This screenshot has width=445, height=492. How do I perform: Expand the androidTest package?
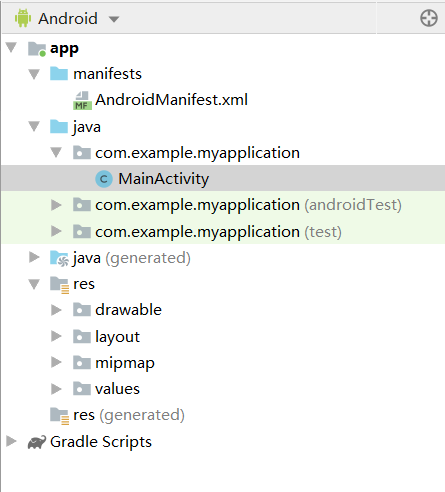[x=56, y=205]
